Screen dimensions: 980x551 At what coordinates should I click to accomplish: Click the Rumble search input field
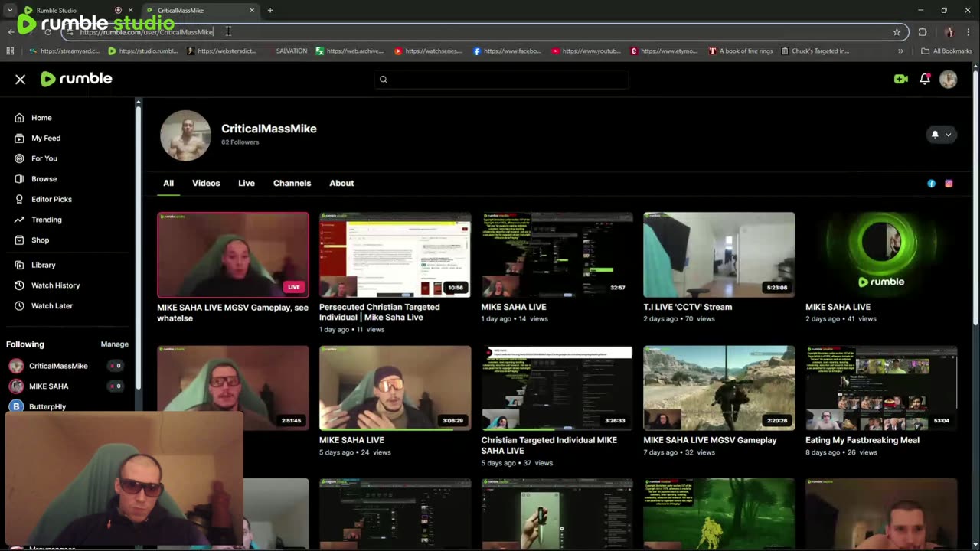(x=501, y=79)
